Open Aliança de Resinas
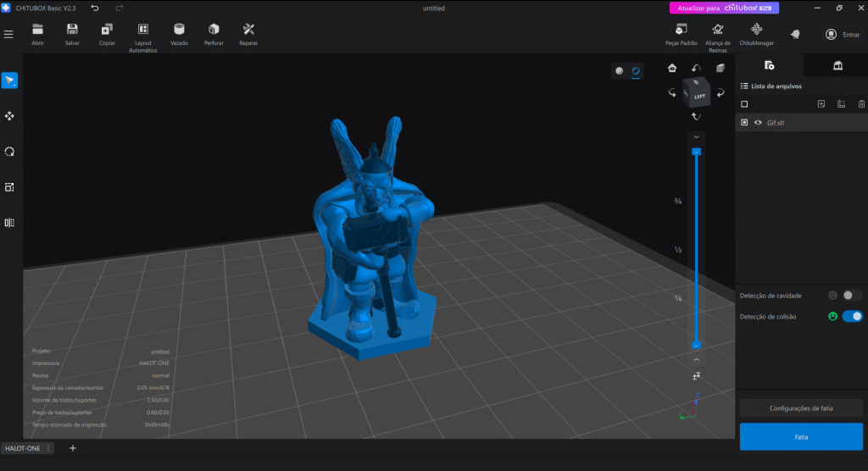This screenshot has height=471, width=868. tap(717, 37)
